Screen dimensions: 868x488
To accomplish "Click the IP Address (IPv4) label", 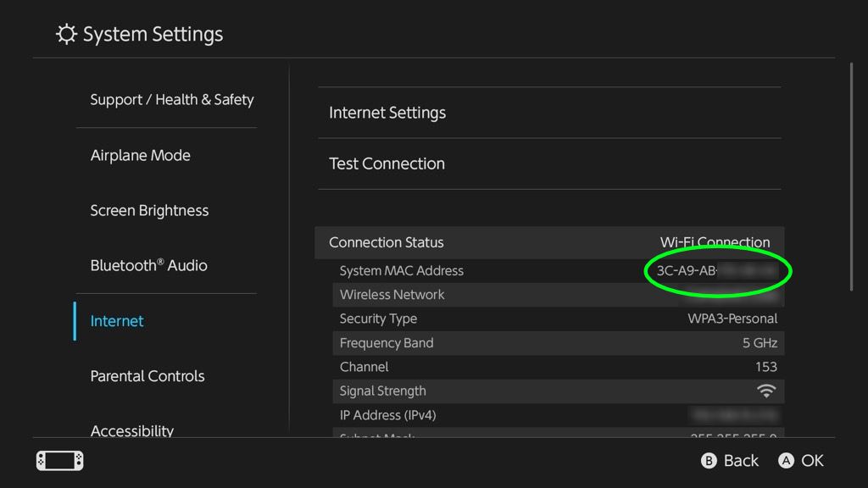I will [387, 415].
